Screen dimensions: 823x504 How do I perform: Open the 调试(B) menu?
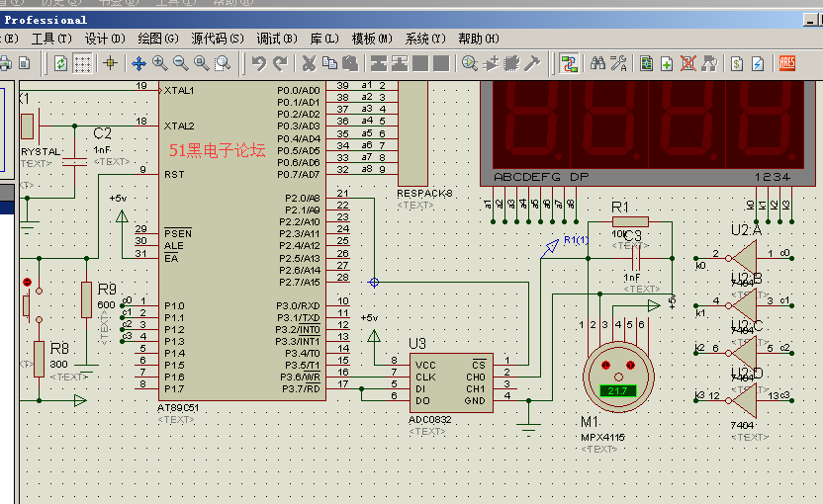pos(277,39)
